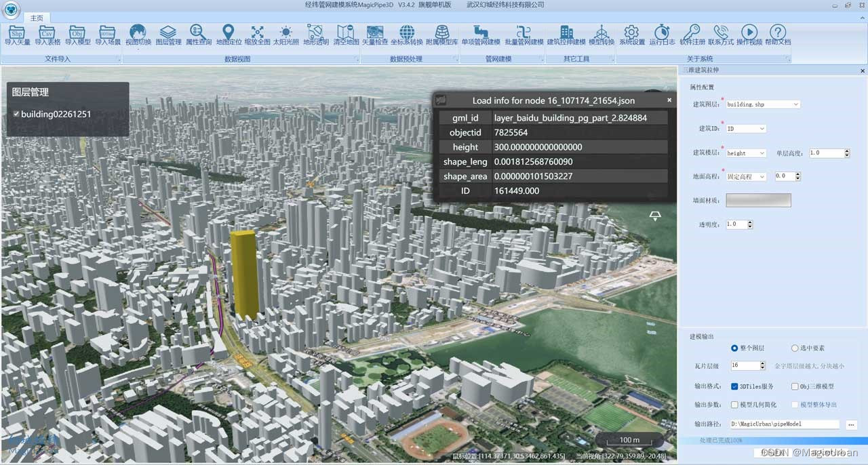Open 建筑图层 building.shp dropdown
The image size is (868, 465).
coord(762,104)
